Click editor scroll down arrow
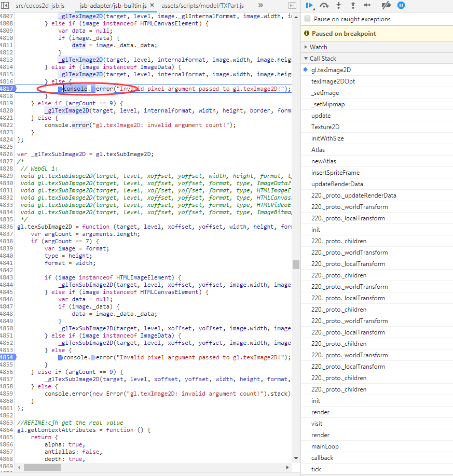This screenshot has height=476, width=453. (296, 458)
